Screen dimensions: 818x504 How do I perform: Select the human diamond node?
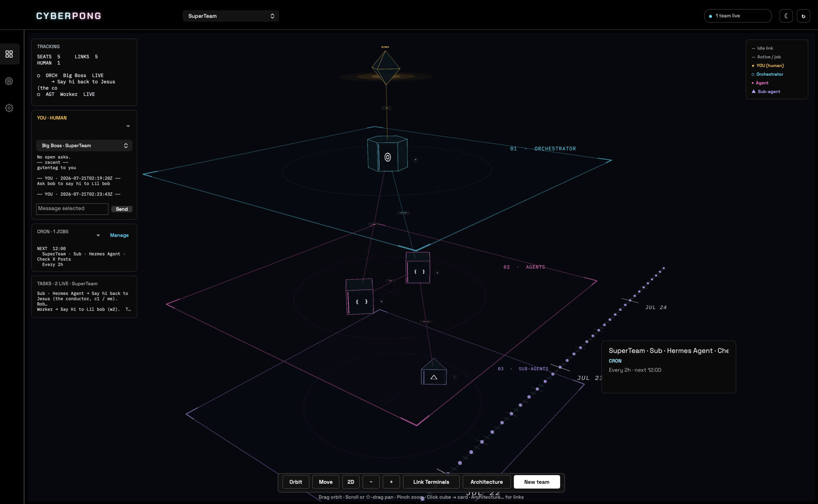(386, 67)
